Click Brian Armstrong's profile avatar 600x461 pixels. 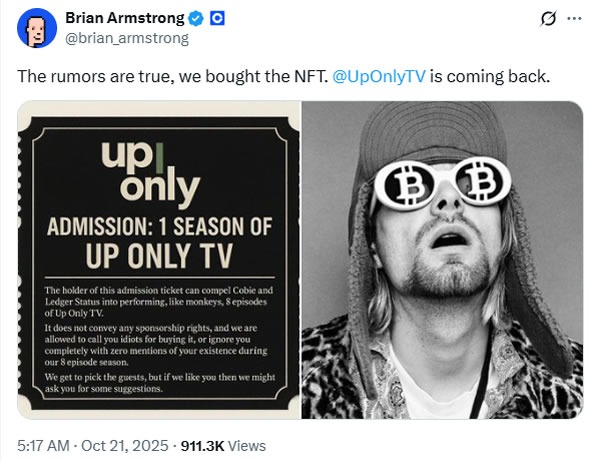37,28
